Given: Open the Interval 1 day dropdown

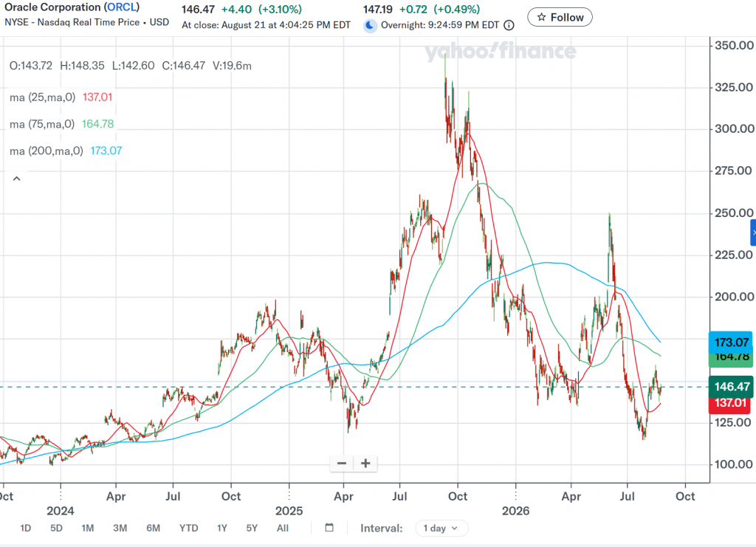Looking at the screenshot, I should pos(441,529).
